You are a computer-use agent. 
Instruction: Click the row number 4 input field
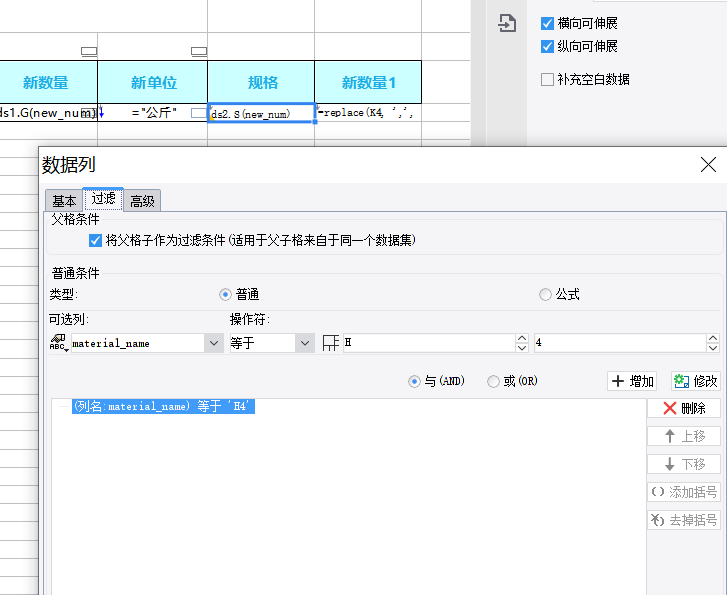[x=620, y=343]
